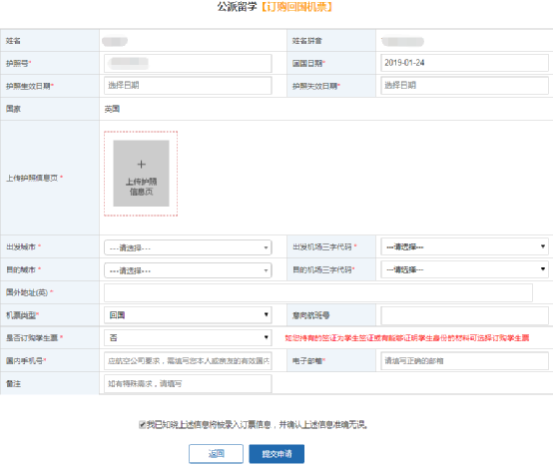This screenshot has height=466, width=554.
Task: Open the 出发城市 dropdown
Action: pos(188,247)
